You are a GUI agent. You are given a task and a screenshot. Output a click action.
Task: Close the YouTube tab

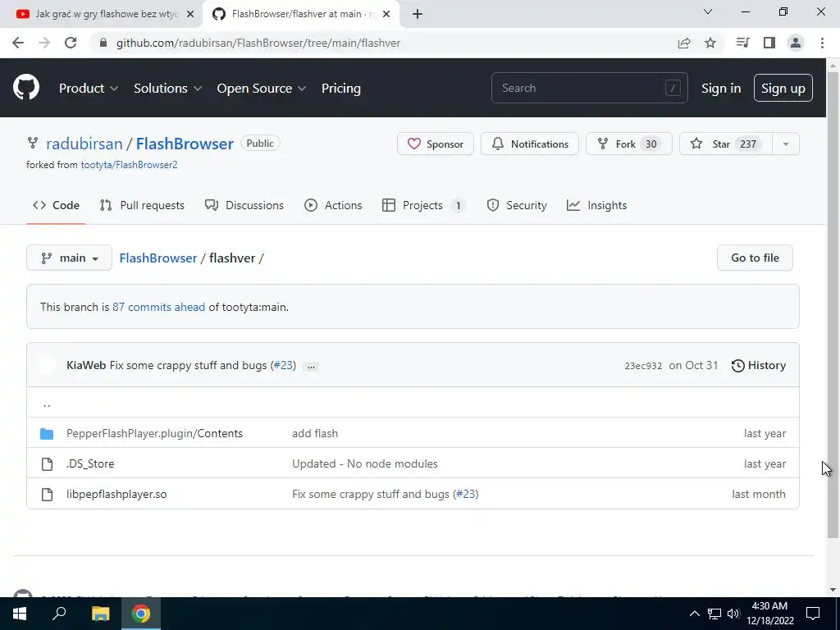[190, 14]
